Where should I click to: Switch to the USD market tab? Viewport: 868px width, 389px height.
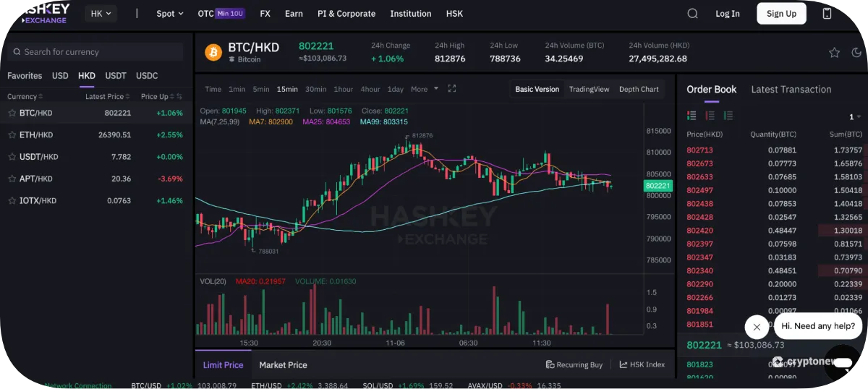(x=60, y=76)
